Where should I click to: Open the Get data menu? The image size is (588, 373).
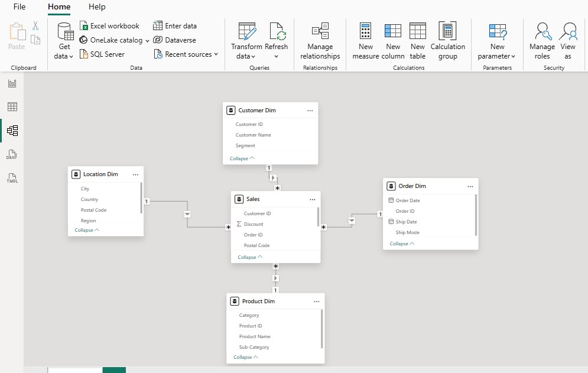point(64,41)
